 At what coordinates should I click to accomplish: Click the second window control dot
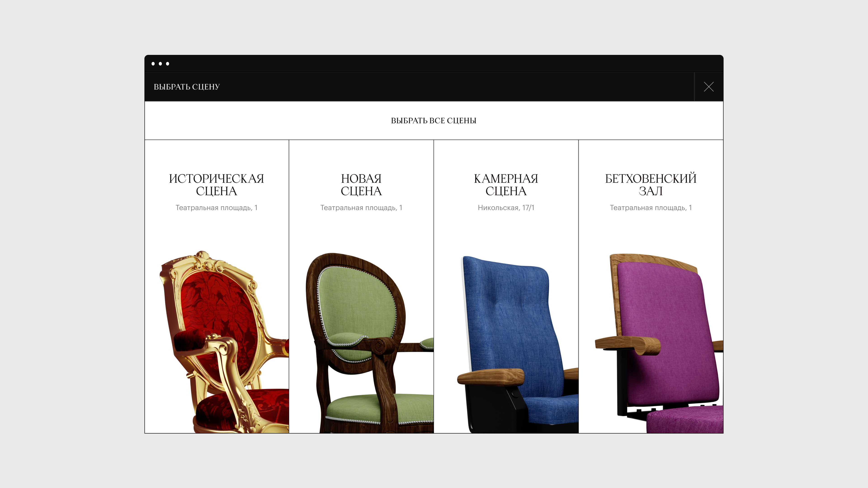click(160, 64)
